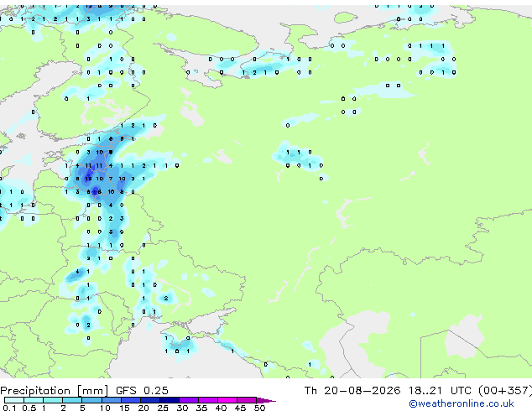The width and height of the screenshot is (532, 411).
Task: Click the pointed arrow tip above 50 in legend
Action: click(266, 400)
